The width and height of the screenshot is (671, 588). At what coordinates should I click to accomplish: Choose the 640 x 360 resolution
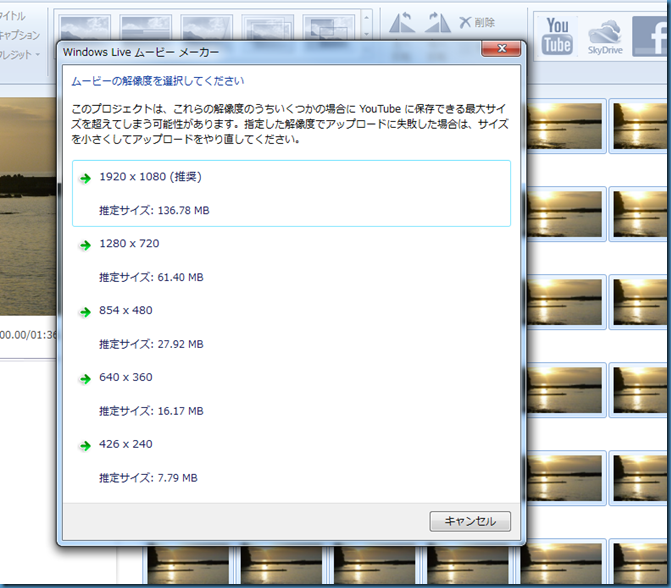click(x=291, y=394)
